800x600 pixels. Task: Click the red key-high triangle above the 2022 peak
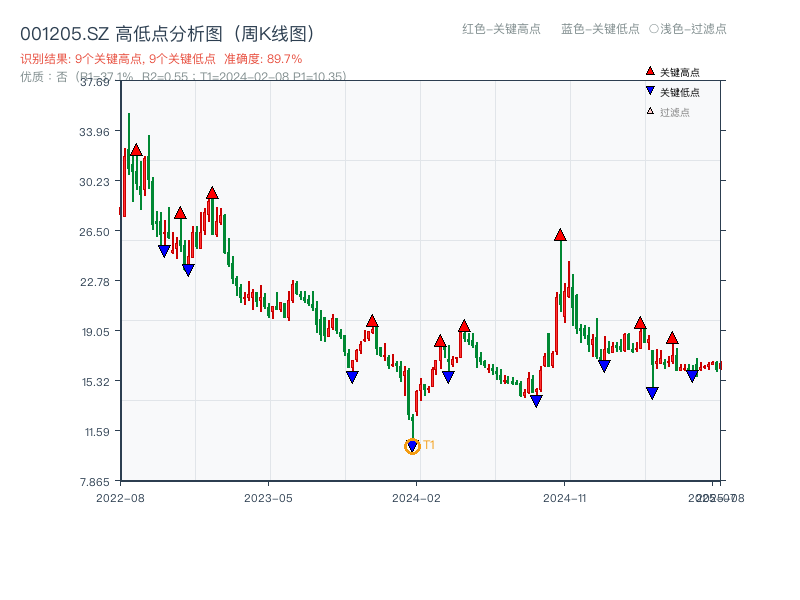click(x=136, y=148)
